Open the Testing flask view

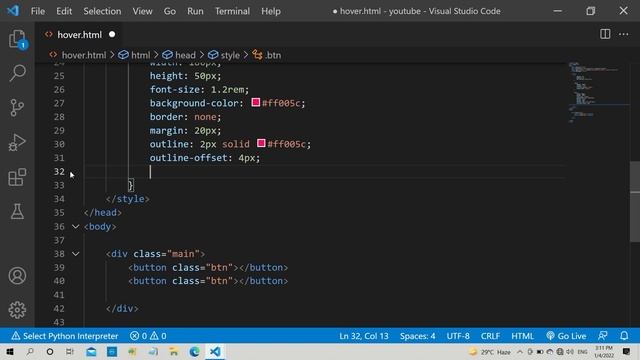click(x=17, y=211)
